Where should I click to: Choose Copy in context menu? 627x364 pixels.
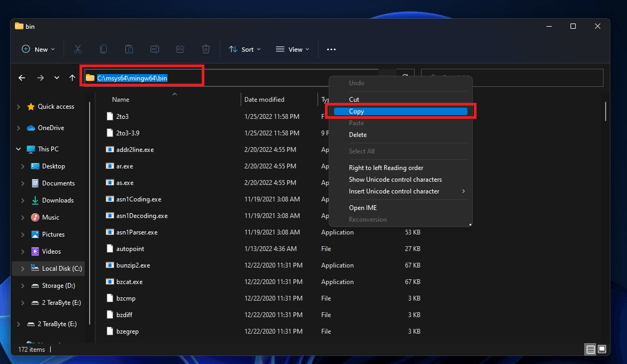coord(401,111)
